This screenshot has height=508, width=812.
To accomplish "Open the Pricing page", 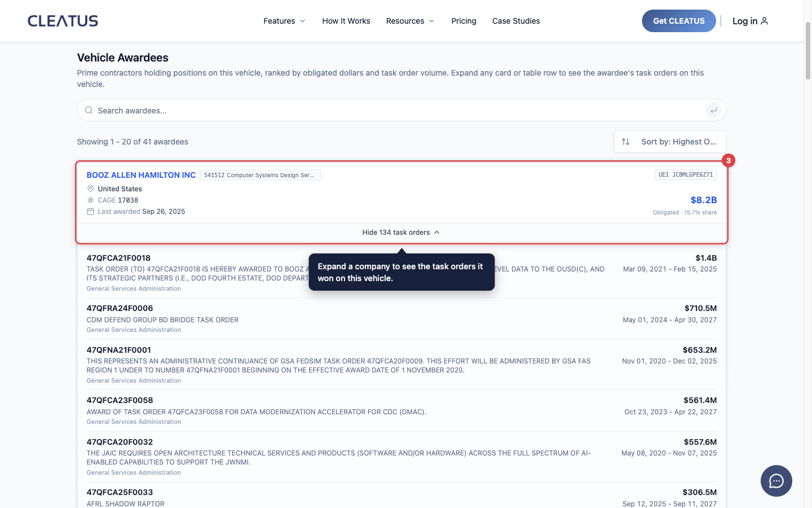I will coord(464,21).
